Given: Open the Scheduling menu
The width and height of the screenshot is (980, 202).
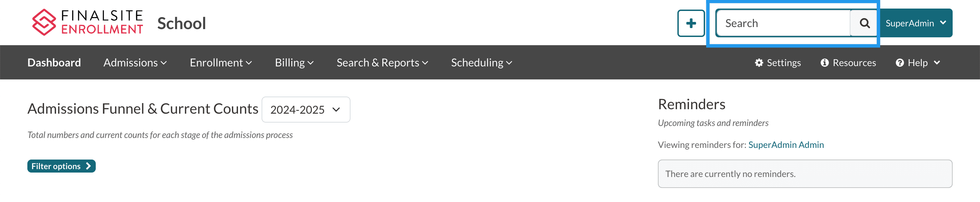Looking at the screenshot, I should (x=481, y=63).
